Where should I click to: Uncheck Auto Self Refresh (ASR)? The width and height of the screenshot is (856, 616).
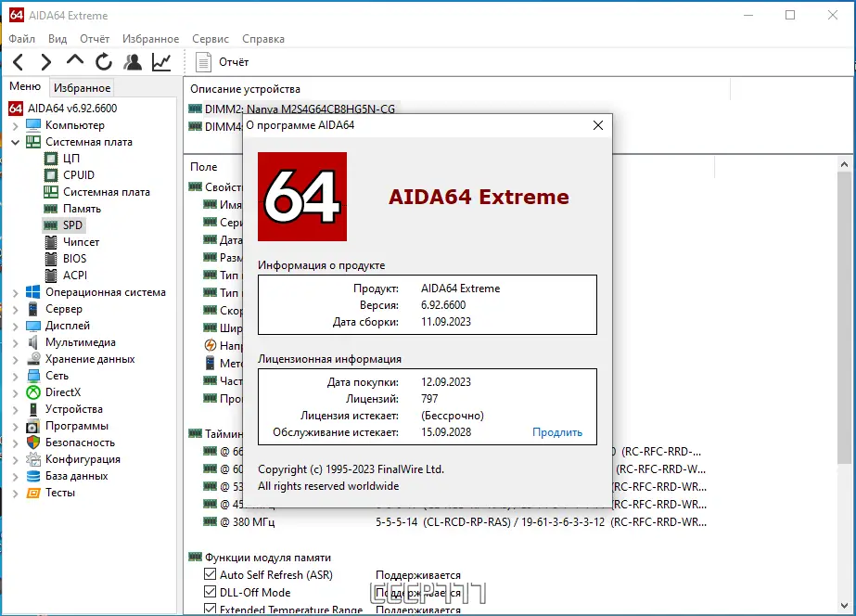210,574
